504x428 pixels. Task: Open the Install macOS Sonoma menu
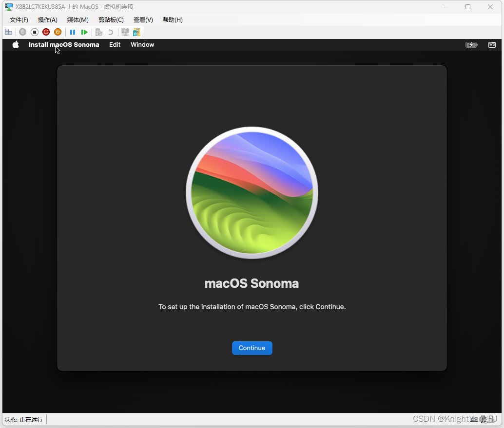[x=64, y=45]
